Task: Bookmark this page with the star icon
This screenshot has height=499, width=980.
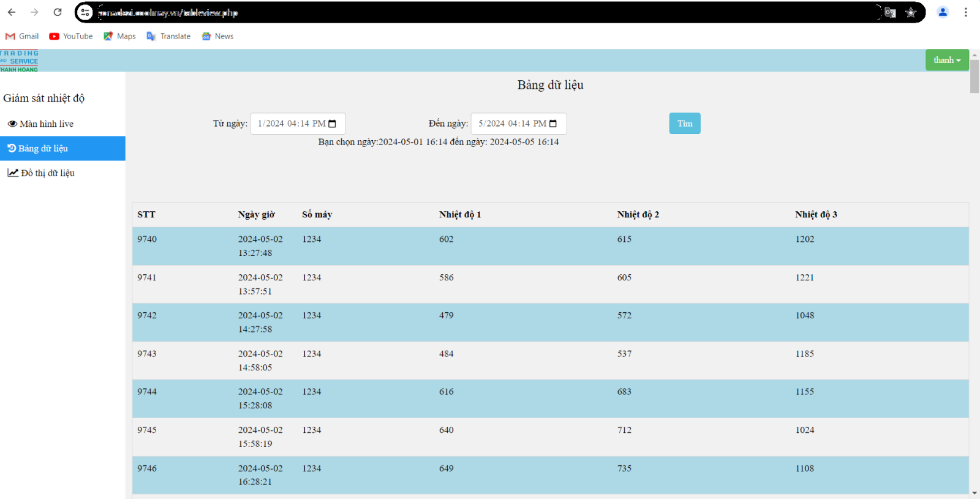Action: pyautogui.click(x=911, y=12)
